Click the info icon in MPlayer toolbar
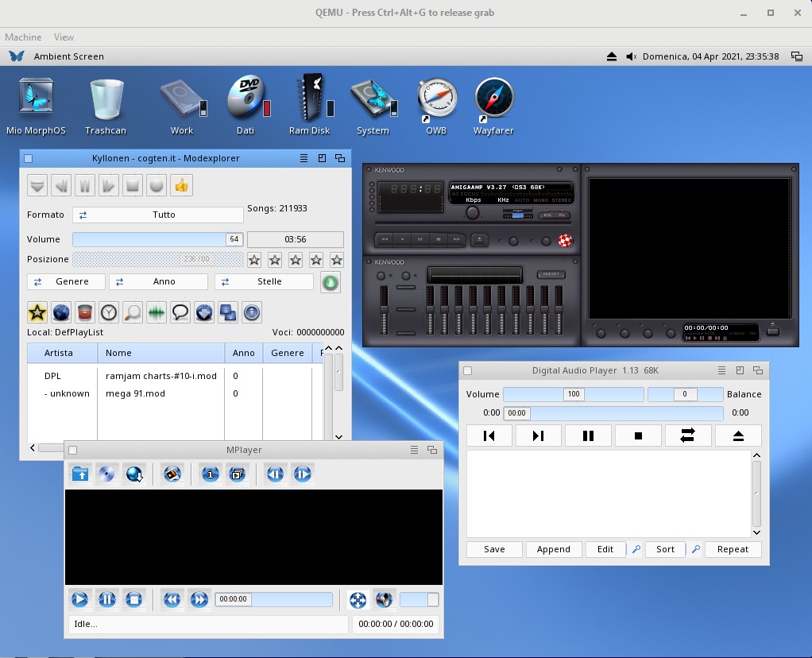 point(211,474)
